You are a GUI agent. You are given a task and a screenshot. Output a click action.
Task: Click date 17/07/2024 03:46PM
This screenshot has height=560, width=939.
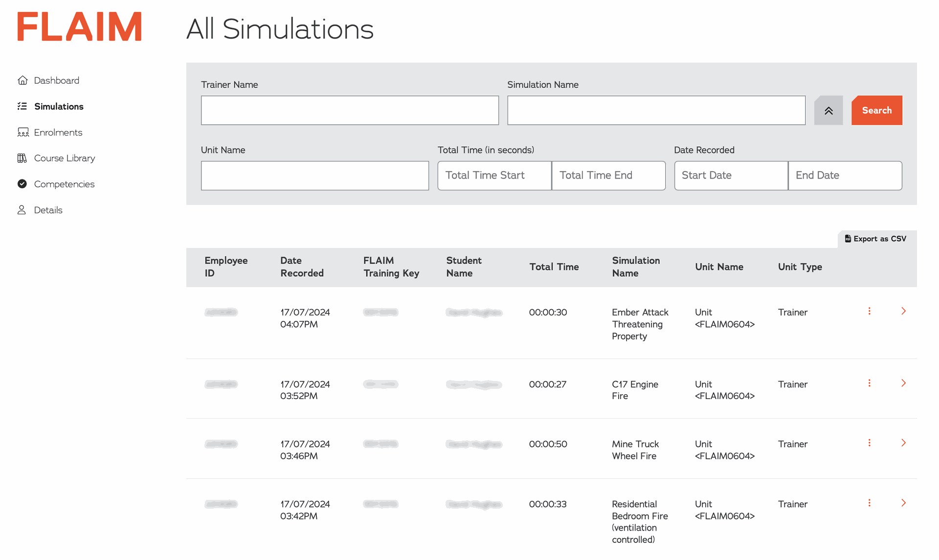click(305, 450)
